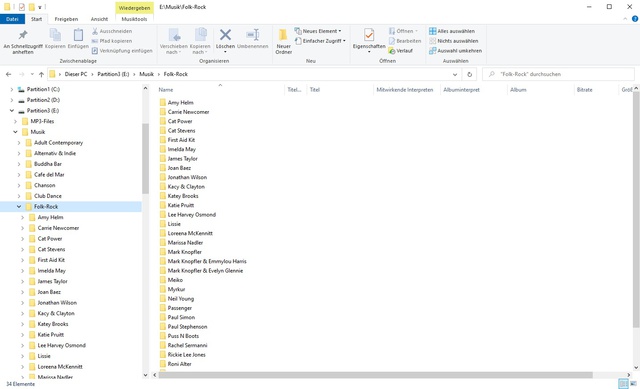Go up one folder level
This screenshot has height=389, width=640.
tap(41, 74)
